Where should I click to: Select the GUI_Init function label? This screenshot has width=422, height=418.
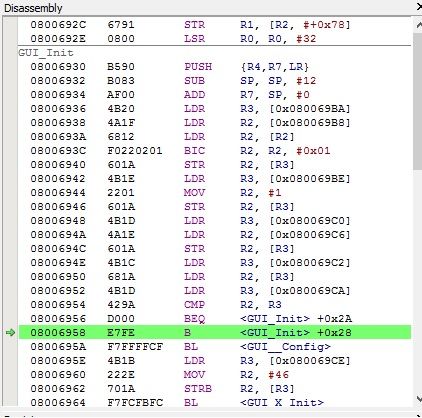(x=46, y=53)
